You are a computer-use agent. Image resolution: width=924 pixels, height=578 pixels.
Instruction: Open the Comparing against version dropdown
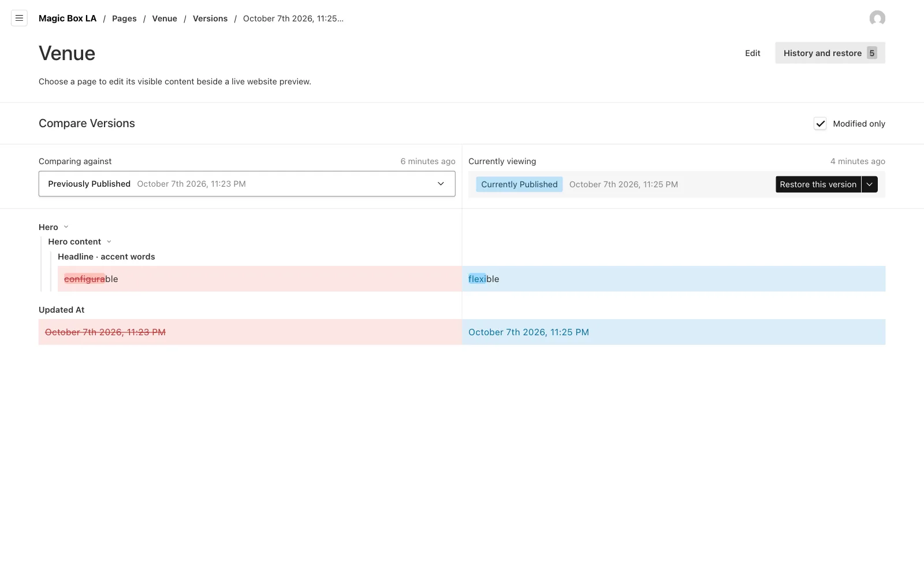[x=247, y=184]
